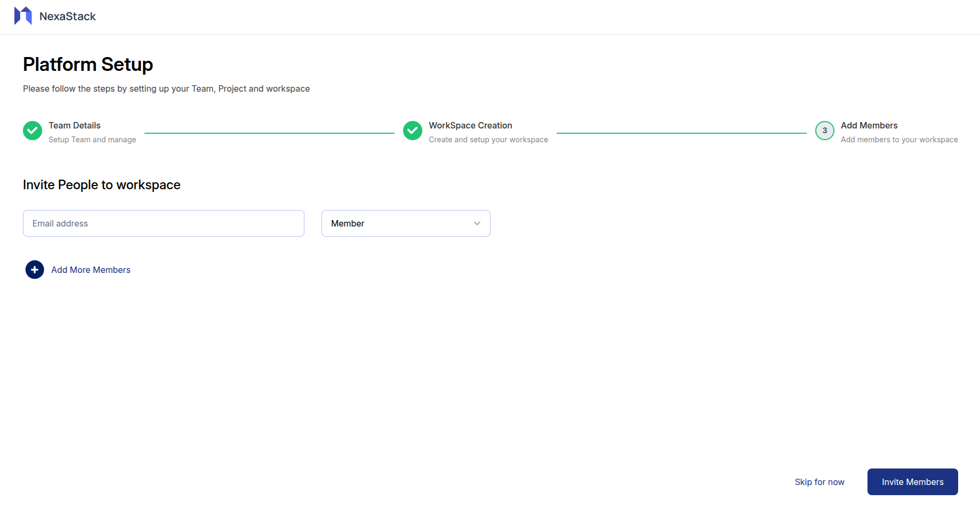Screen dimensions: 980x509
Task: Select the Platform Setup heading
Action: click(x=87, y=64)
